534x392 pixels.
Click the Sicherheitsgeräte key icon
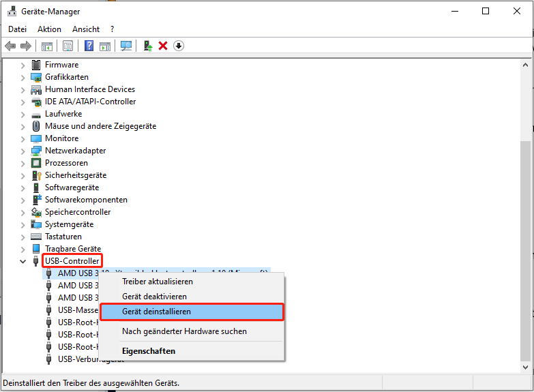pos(36,175)
